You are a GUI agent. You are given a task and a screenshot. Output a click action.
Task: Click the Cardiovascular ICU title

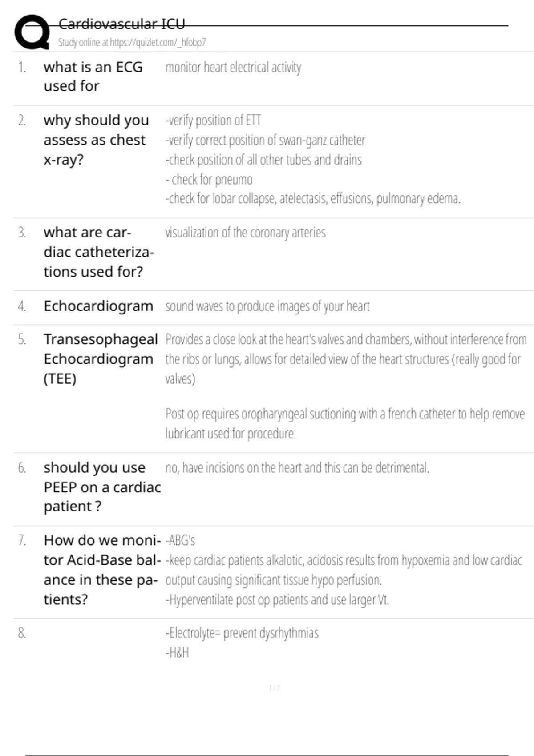click(x=121, y=24)
